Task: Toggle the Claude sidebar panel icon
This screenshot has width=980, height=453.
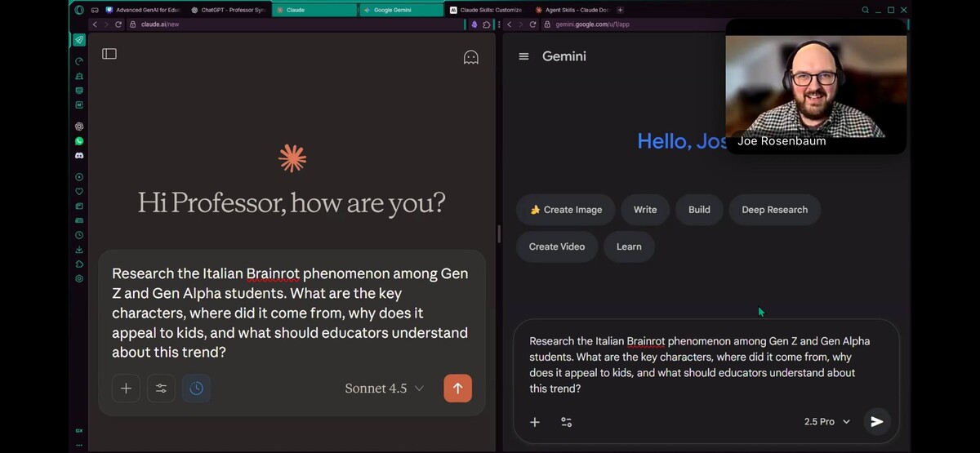Action: click(109, 54)
